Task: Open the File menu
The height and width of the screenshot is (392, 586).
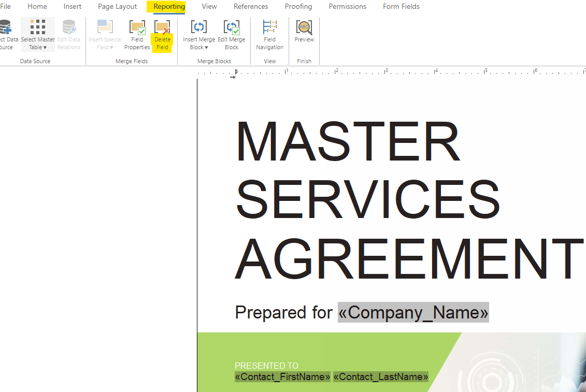Action: click(x=6, y=6)
